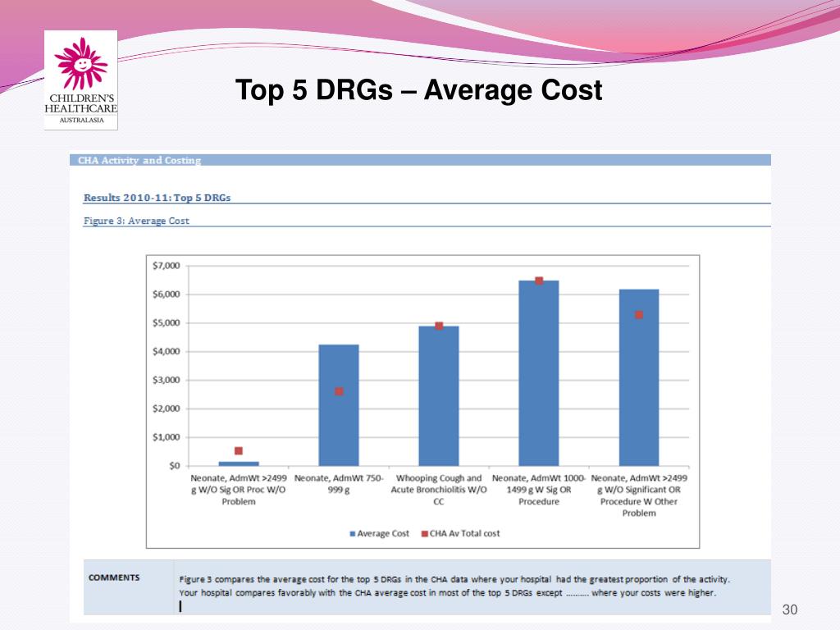840x630 pixels.
Task: Click the $2,000 axis label
Action: (166, 409)
